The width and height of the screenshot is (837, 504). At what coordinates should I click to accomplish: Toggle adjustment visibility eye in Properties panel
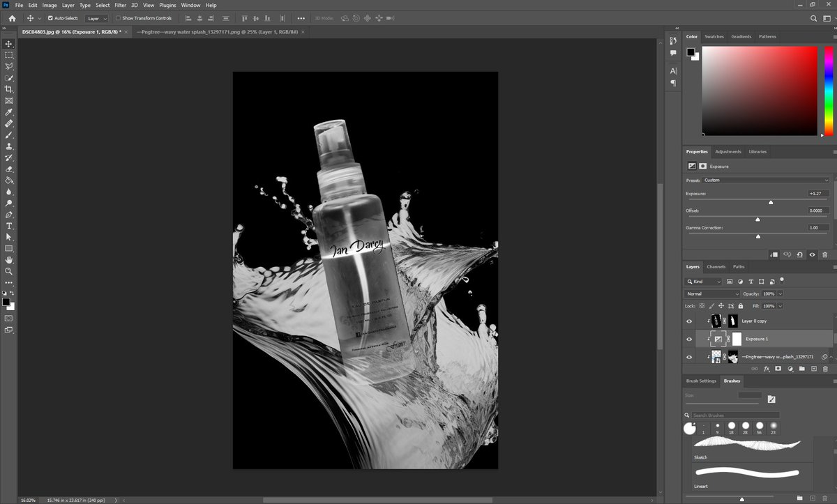coord(812,255)
